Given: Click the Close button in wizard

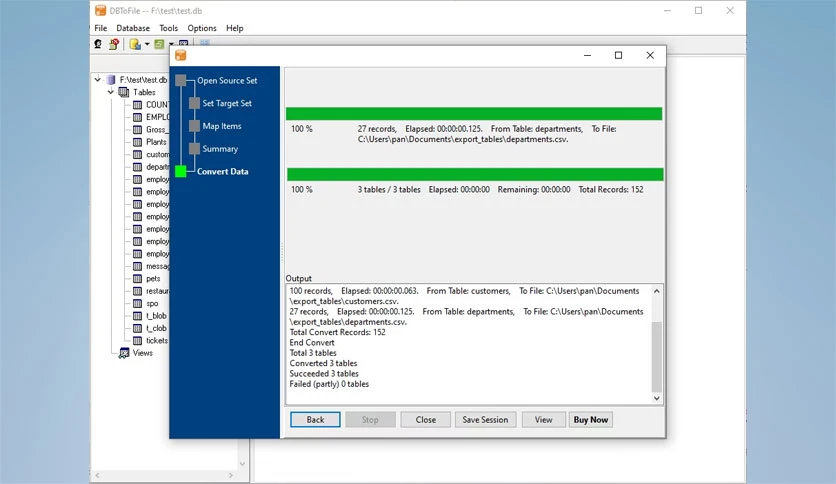Looking at the screenshot, I should point(425,420).
